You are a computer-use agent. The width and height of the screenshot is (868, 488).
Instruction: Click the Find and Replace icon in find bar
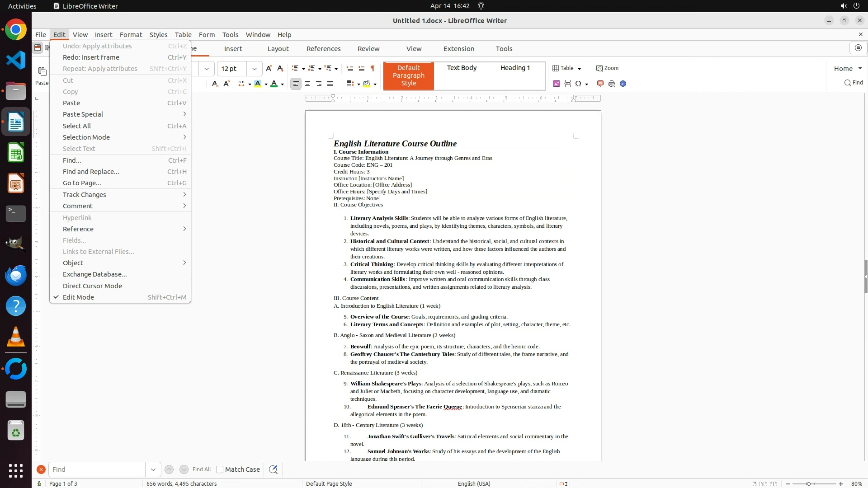point(273,469)
